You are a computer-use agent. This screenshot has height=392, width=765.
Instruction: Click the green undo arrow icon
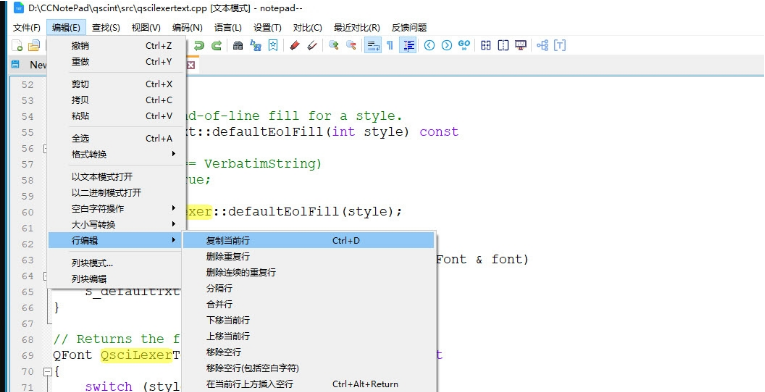coord(199,46)
